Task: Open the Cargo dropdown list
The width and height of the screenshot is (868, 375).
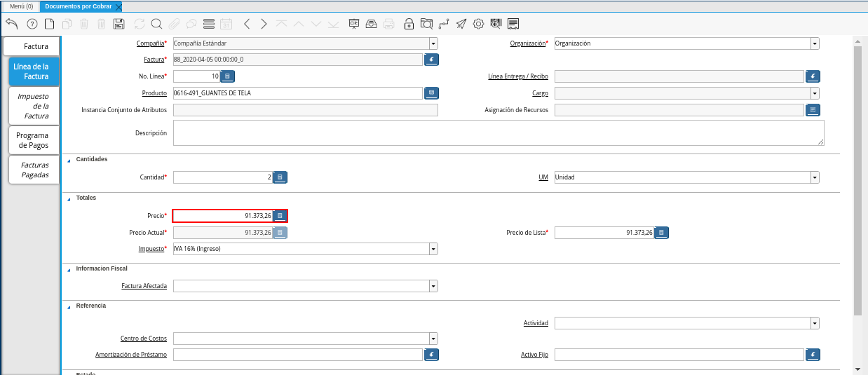Action: [815, 93]
